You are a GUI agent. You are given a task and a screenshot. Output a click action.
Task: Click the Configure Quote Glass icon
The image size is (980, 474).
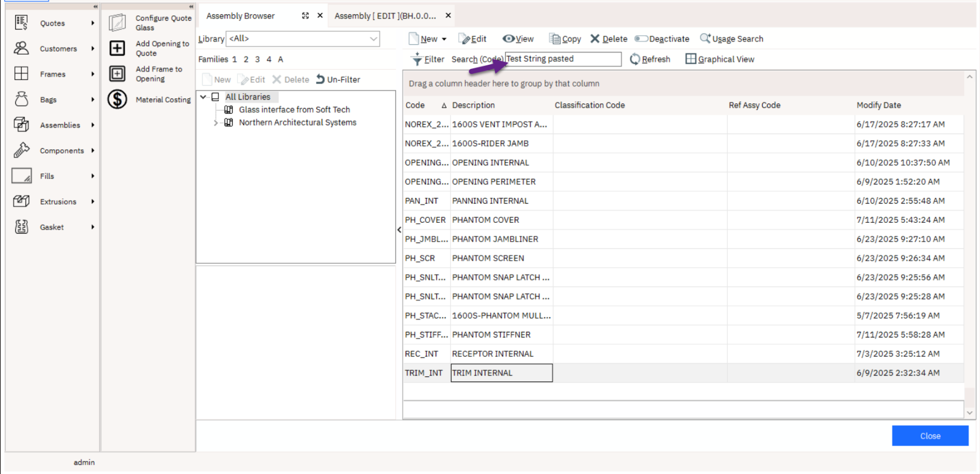[117, 23]
